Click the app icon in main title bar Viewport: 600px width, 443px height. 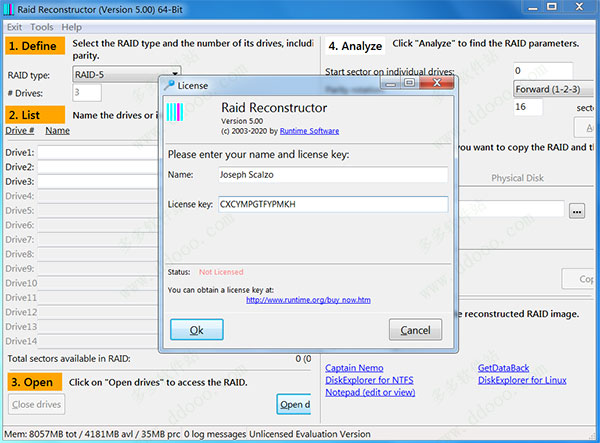click(x=8, y=9)
